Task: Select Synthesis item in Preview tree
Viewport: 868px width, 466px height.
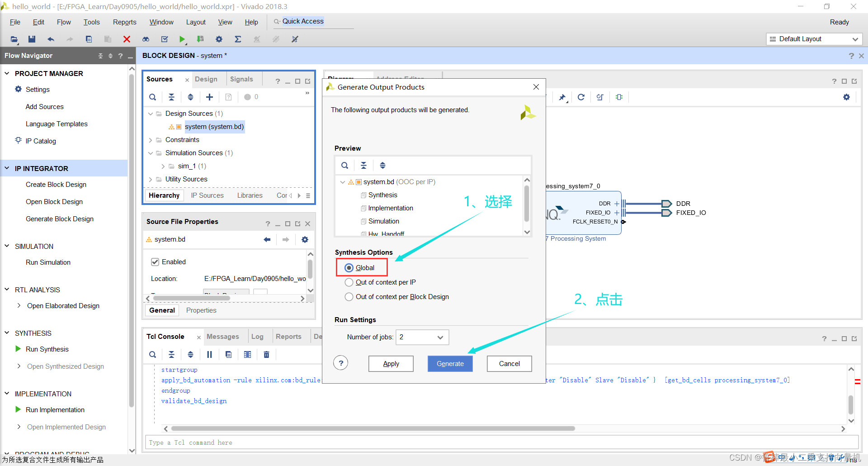Action: (x=382, y=195)
